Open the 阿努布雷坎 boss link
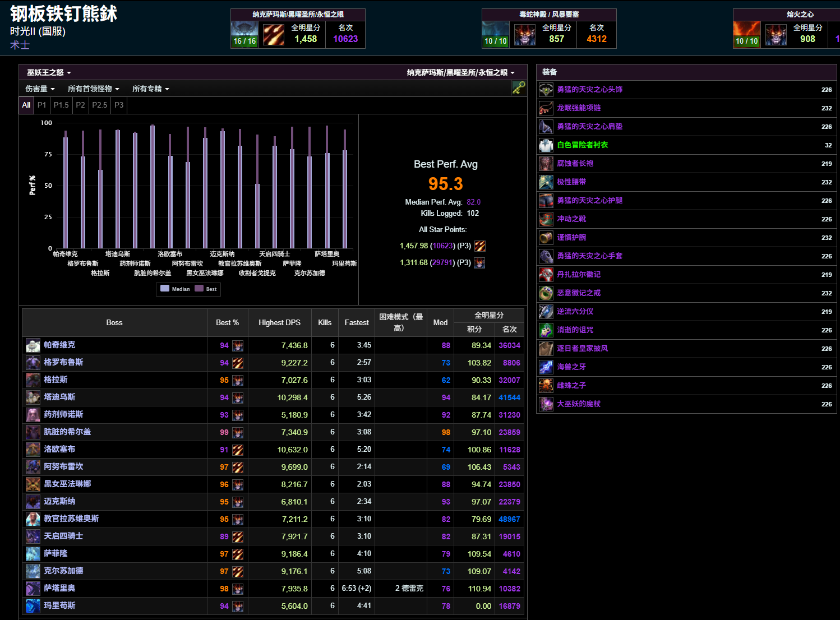Viewport: 840px width, 620px height. 63,466
